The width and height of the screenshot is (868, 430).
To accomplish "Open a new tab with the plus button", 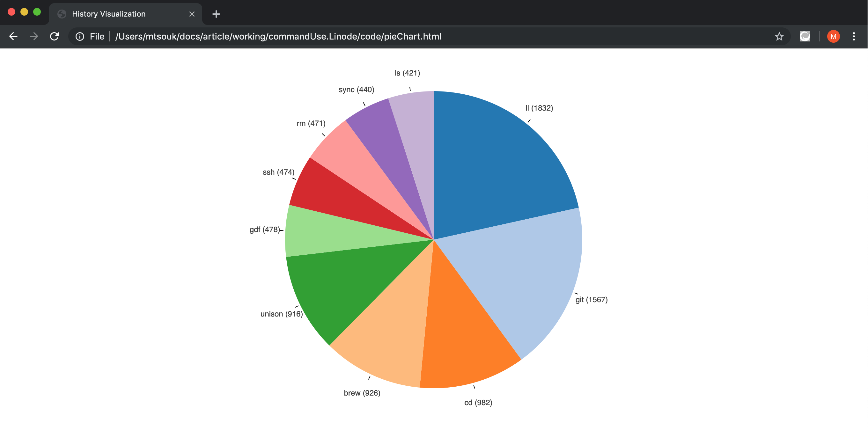I will tap(216, 14).
